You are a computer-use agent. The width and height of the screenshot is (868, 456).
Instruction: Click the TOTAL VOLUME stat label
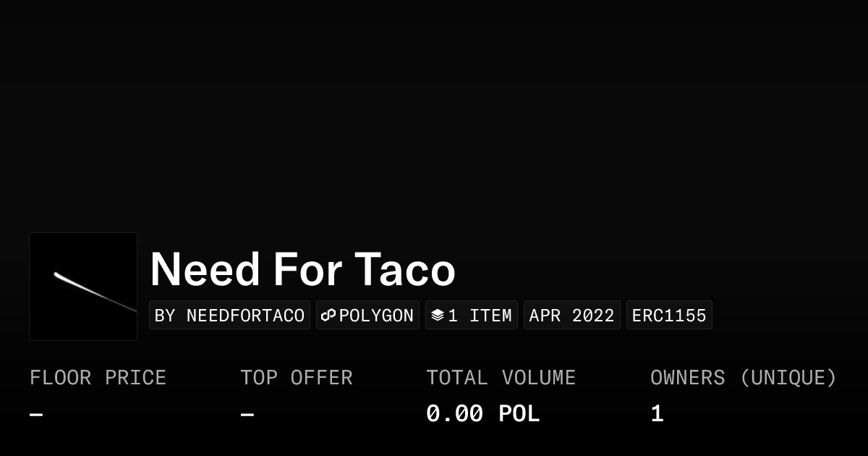501,378
